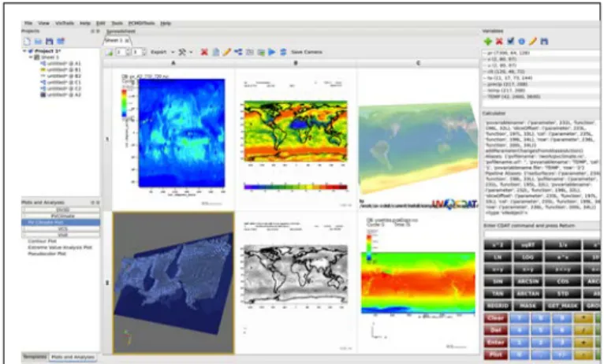Viewport: 604px width, 364px height.
Task: Click the GET_MASK calculator button
Action: (x=562, y=306)
